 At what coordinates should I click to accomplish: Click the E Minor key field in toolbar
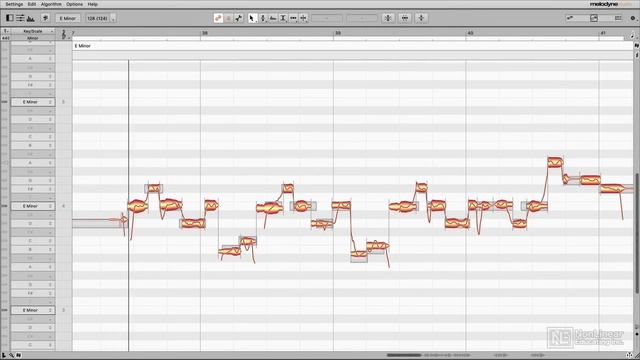68,18
